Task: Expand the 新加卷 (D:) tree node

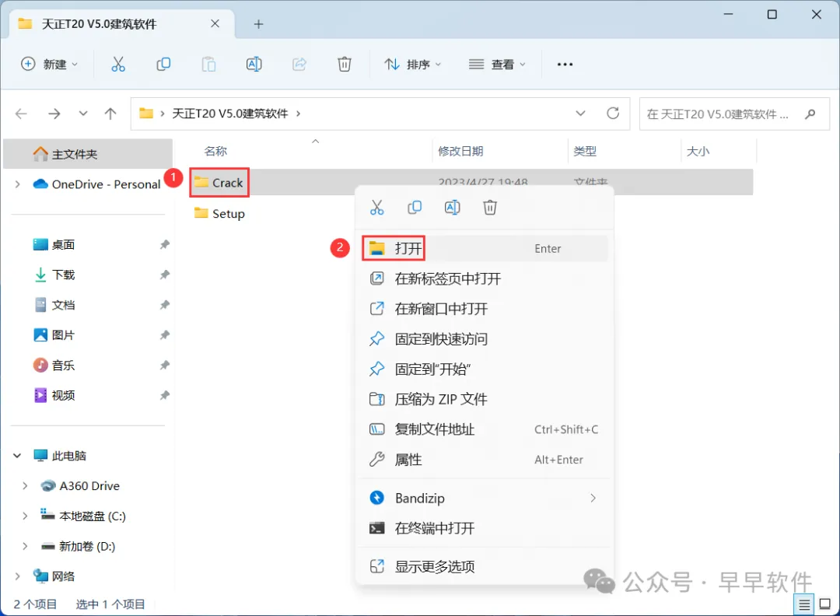Action: point(25,546)
